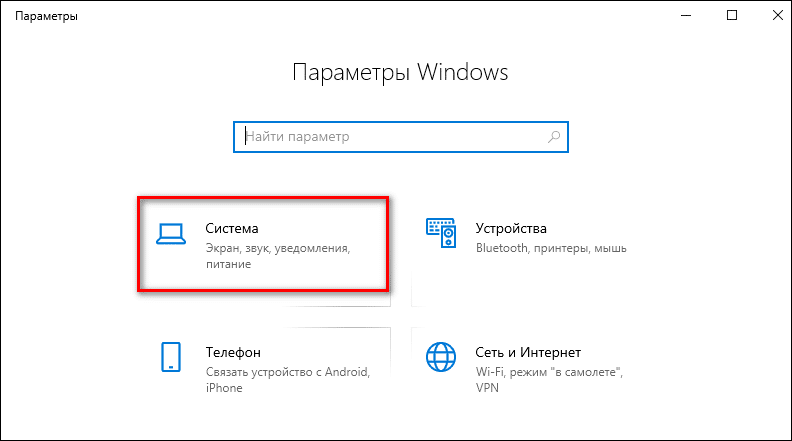This screenshot has height=441, width=792.
Task: Click the Devices keyboard and speaker icon
Action: [x=441, y=233]
